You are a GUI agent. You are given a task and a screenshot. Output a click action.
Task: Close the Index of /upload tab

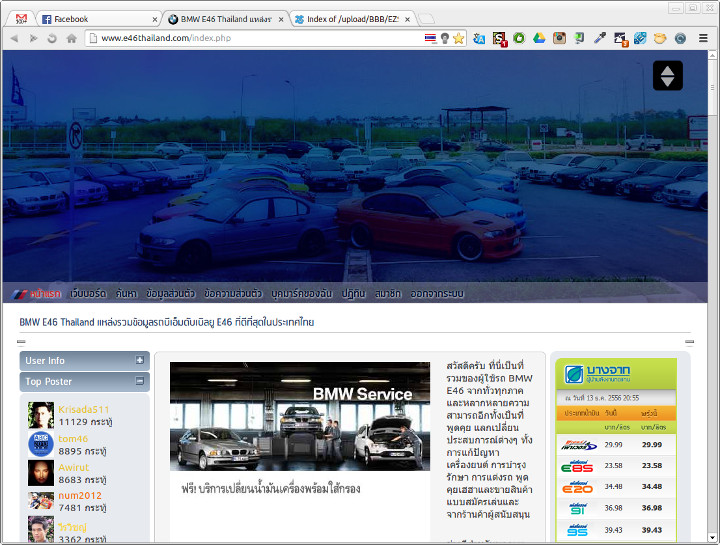pyautogui.click(x=407, y=20)
